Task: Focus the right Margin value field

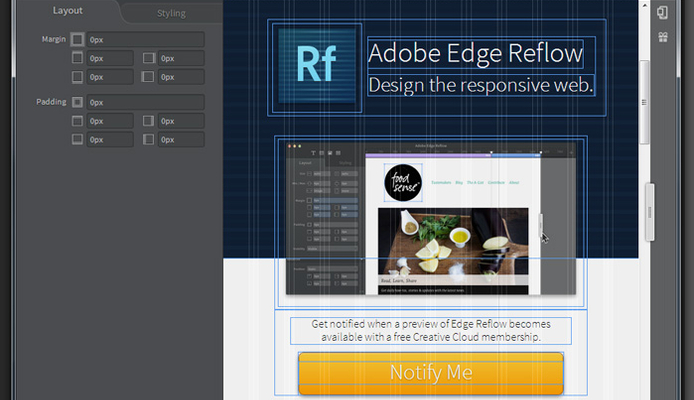Action: pyautogui.click(x=181, y=58)
